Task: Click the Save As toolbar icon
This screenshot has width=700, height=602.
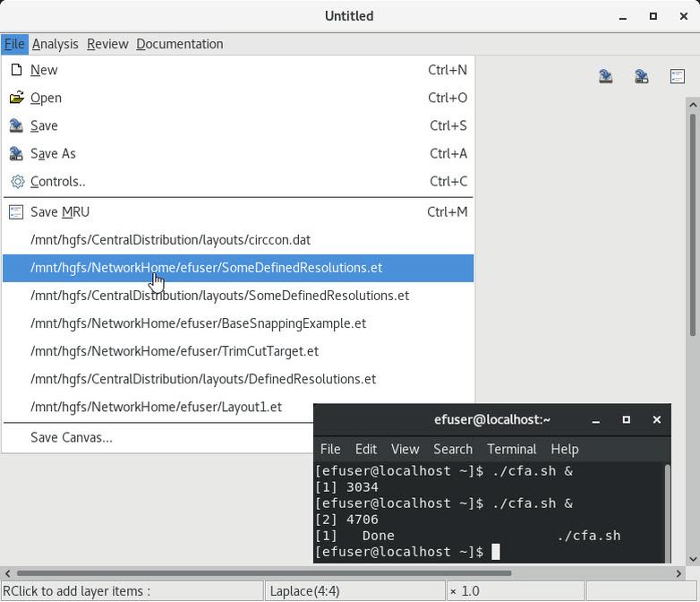Action: 641,77
